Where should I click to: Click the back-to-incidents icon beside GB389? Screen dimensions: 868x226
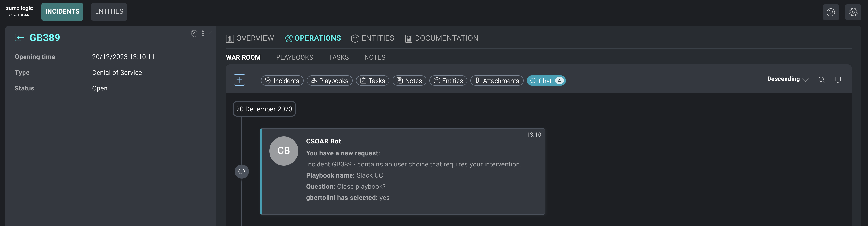point(19,38)
